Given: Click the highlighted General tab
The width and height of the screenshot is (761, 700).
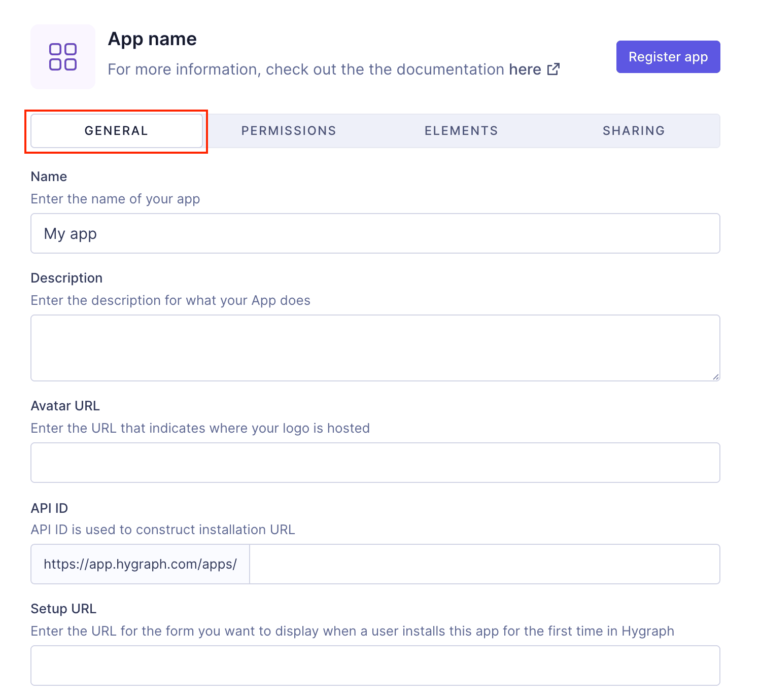Looking at the screenshot, I should (116, 130).
